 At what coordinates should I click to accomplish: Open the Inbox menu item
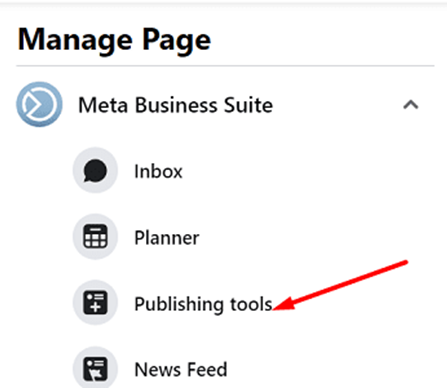point(158,172)
